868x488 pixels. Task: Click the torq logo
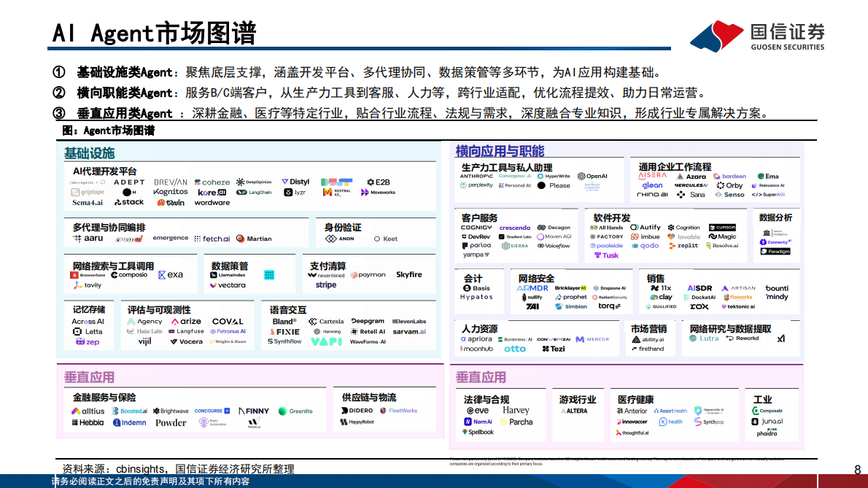609,306
